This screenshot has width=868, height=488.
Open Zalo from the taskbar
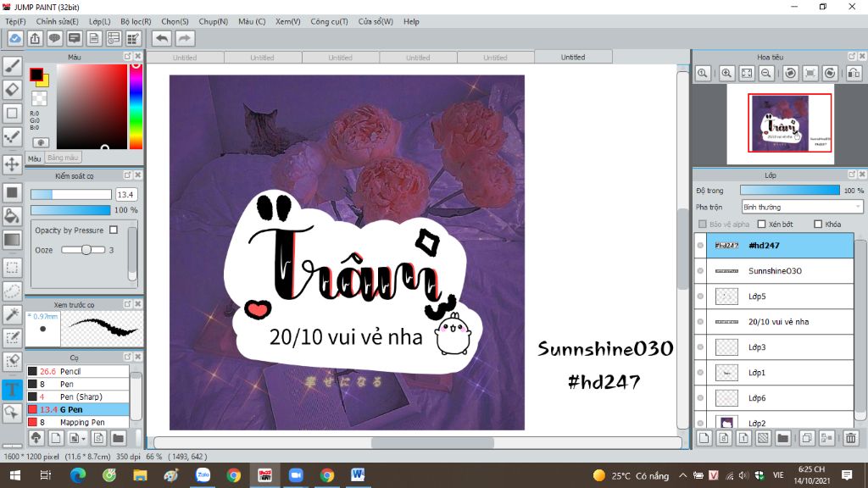(203, 475)
